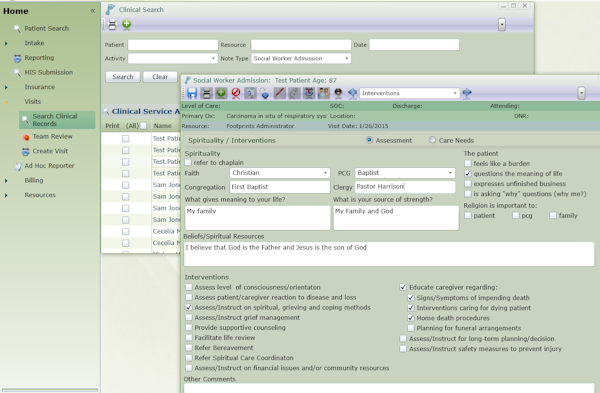Click the red pen signature icon
Image resolution: width=600 pixels, height=393 pixels.
pos(279,93)
